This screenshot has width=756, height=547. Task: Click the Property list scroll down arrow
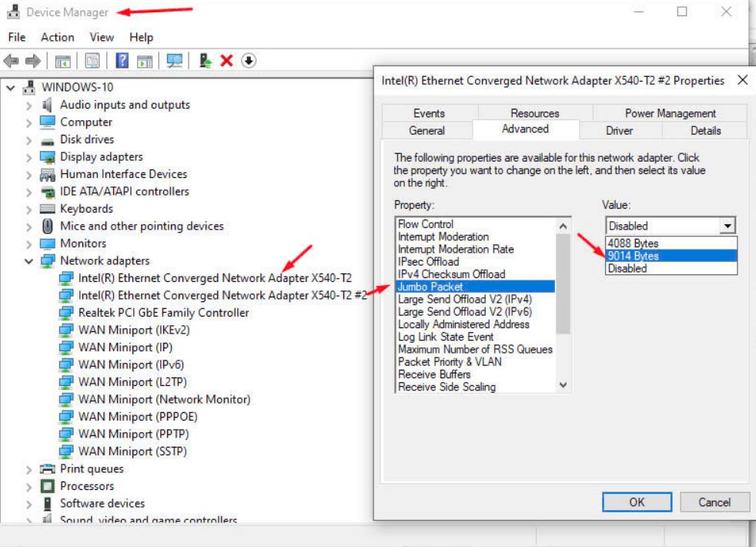point(563,385)
